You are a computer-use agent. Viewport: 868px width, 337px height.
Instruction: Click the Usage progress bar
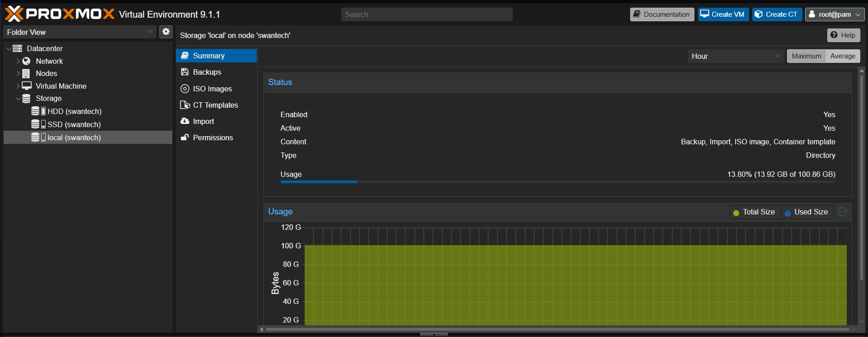558,182
